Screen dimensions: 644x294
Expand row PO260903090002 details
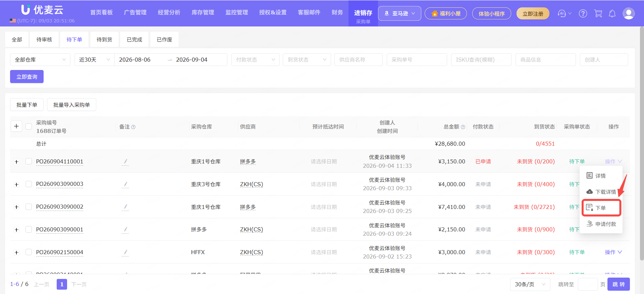16,207
